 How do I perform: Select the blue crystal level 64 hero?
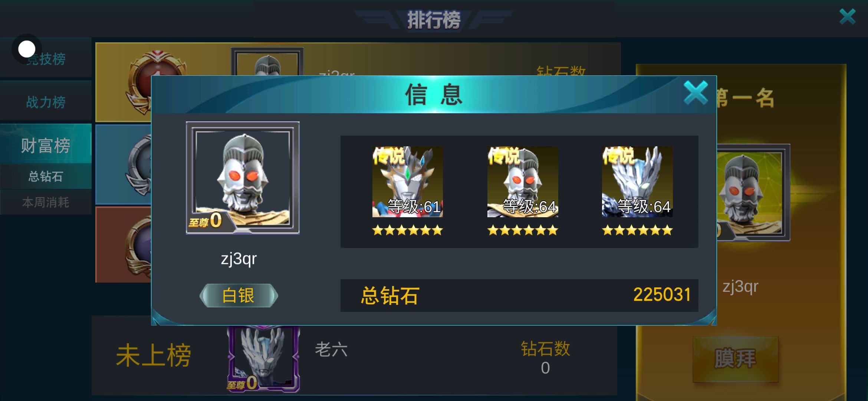point(637,182)
